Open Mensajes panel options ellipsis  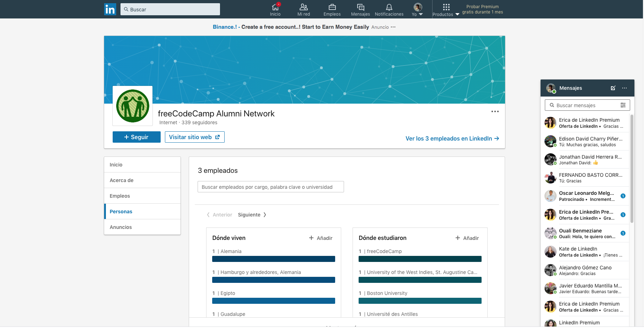click(624, 88)
